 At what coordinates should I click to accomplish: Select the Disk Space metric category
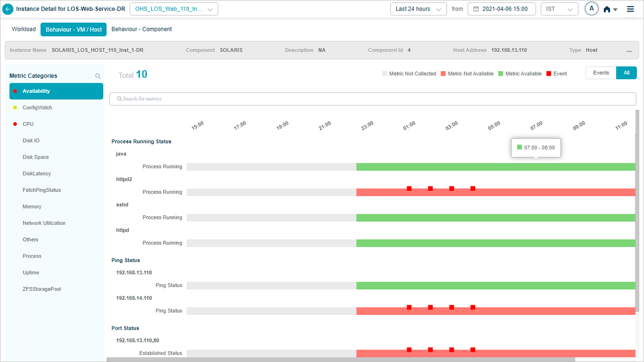tap(36, 157)
